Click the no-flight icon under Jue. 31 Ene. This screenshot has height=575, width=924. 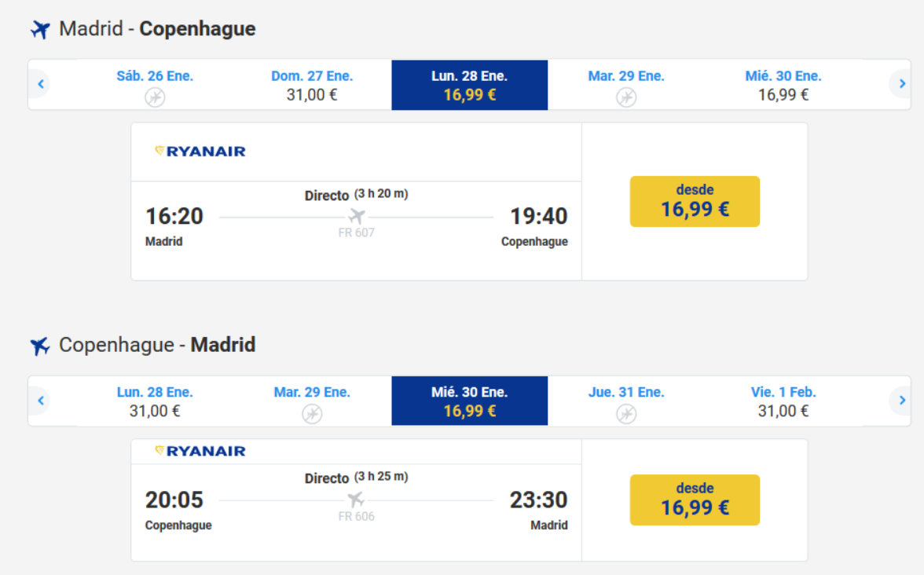coord(626,413)
